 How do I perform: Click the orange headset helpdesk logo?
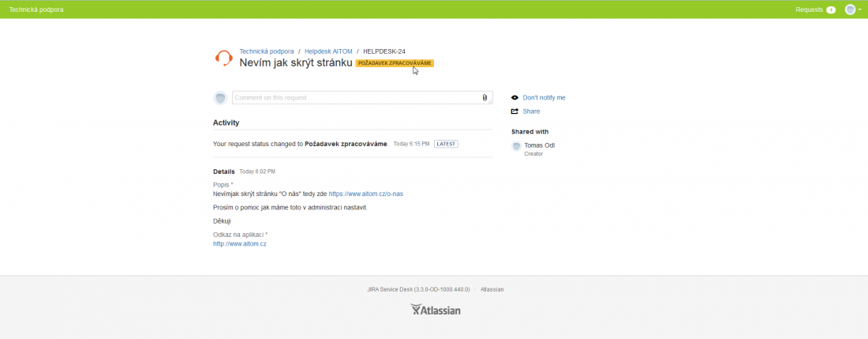pos(223,58)
